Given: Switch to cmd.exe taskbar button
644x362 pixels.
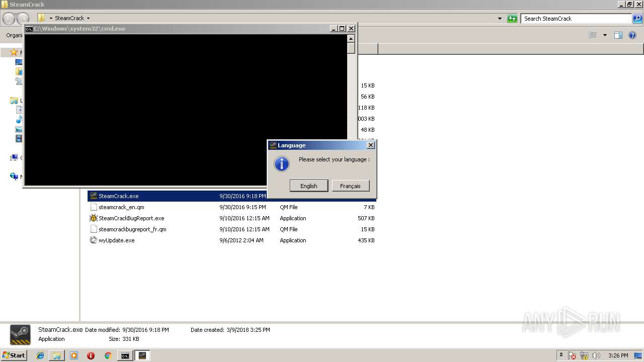Looking at the screenshot, I should [x=125, y=355].
